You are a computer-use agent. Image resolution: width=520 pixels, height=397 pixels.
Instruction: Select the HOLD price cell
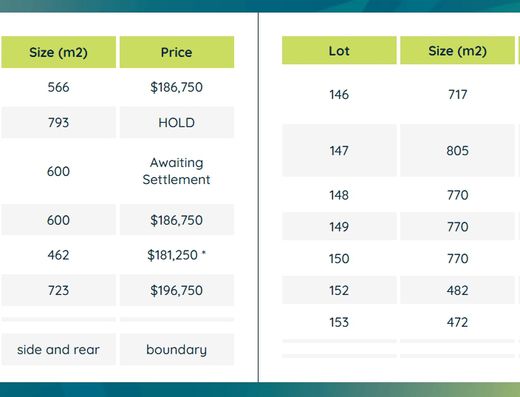tap(177, 122)
